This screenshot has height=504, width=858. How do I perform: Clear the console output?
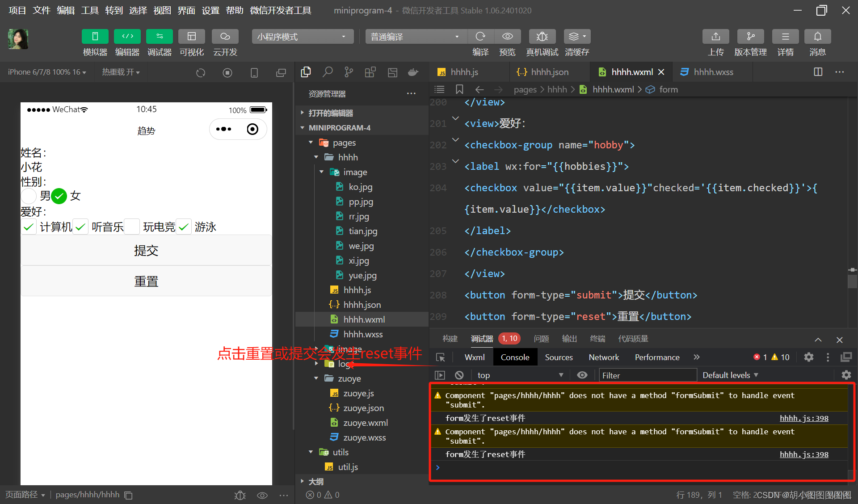(459, 375)
